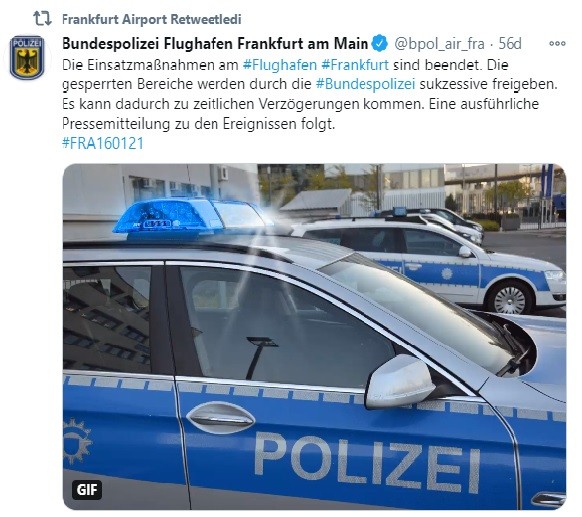
Task: Open the Bundespolizei profile avatar
Action: tap(27, 58)
